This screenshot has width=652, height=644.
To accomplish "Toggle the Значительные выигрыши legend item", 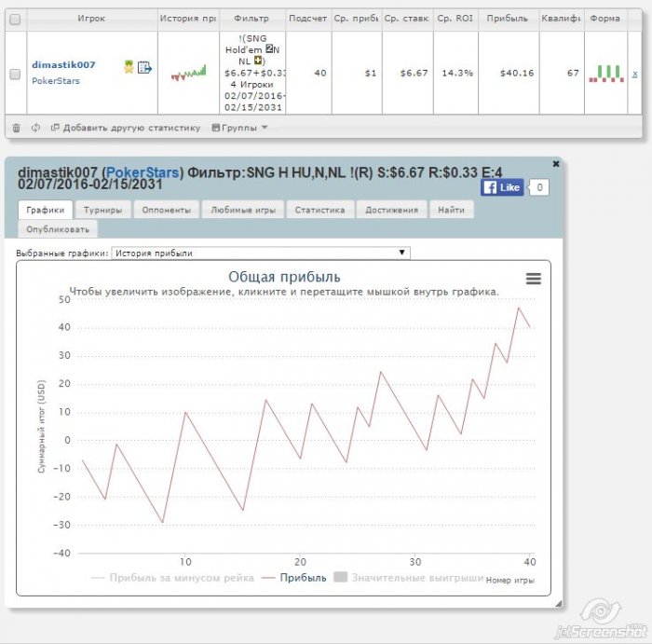I will [x=409, y=578].
